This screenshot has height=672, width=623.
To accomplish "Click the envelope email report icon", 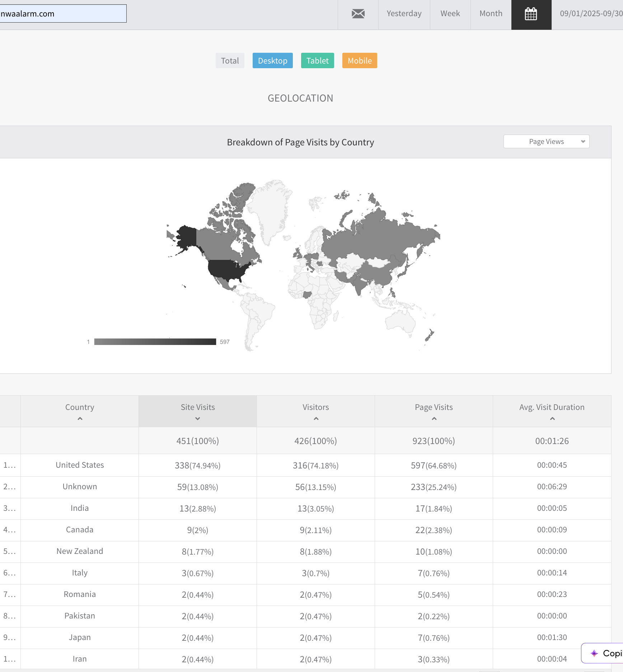I will (x=358, y=14).
